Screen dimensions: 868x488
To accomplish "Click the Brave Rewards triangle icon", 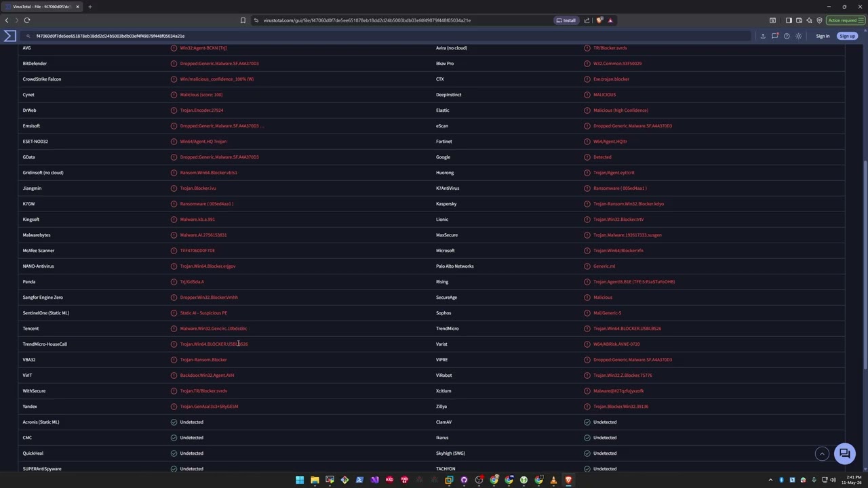I will pos(610,20).
